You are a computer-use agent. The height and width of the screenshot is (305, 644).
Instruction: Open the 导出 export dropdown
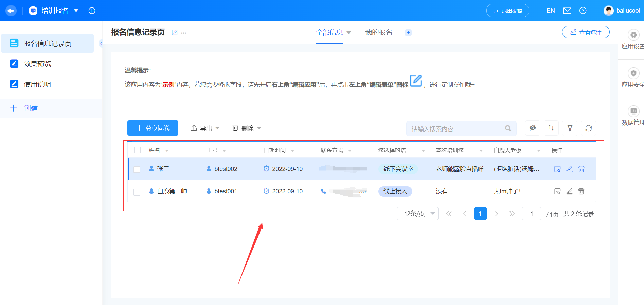(x=205, y=128)
